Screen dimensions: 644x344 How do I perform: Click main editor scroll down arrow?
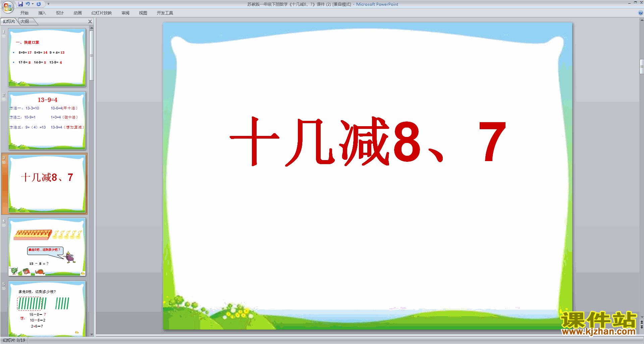click(x=642, y=317)
